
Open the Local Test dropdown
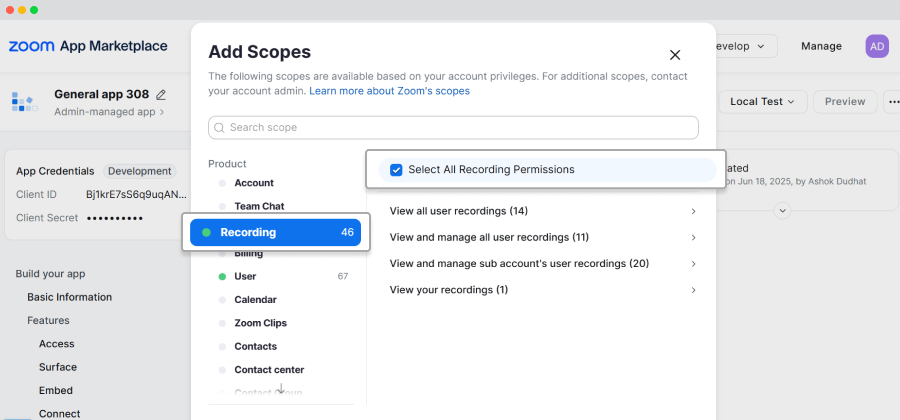(x=763, y=102)
